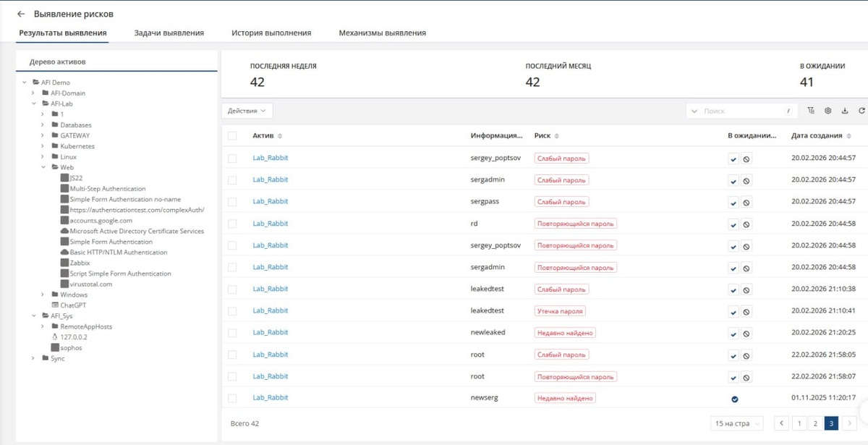Check the row checkbox for sergpass

232,202
